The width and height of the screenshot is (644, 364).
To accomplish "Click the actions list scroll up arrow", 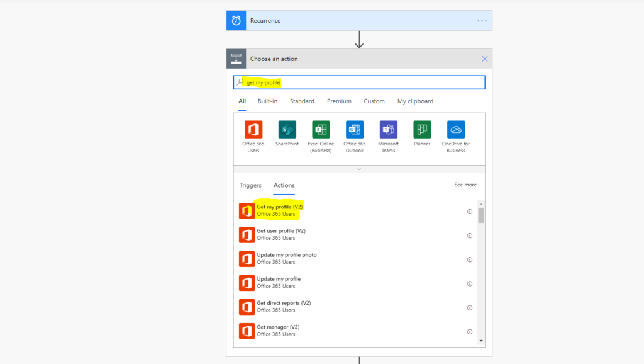I will coord(481,204).
